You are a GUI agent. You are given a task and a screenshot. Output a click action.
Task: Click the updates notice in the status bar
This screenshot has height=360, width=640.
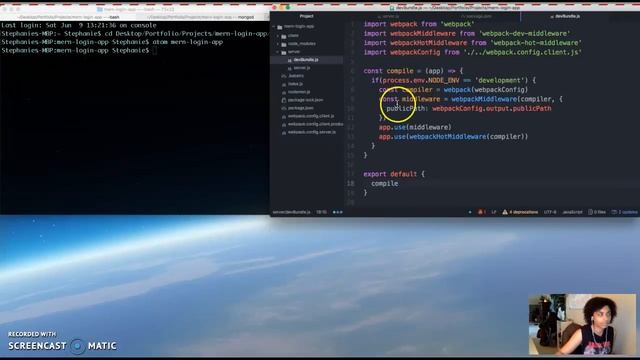[x=624, y=212]
